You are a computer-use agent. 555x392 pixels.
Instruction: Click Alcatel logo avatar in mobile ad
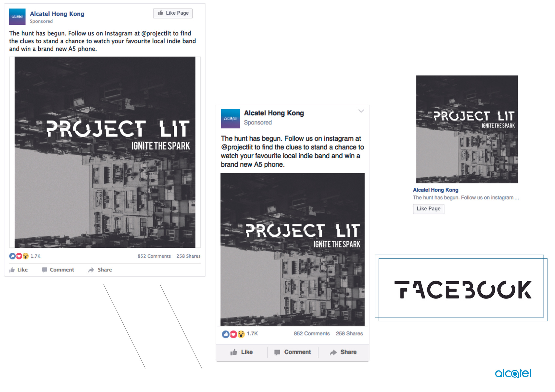click(x=230, y=119)
